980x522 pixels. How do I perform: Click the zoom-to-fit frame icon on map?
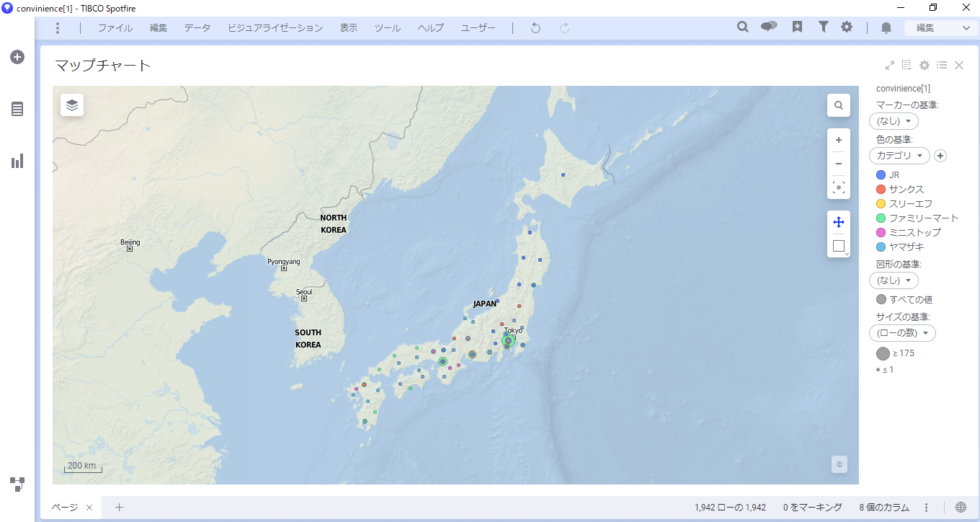tap(839, 187)
